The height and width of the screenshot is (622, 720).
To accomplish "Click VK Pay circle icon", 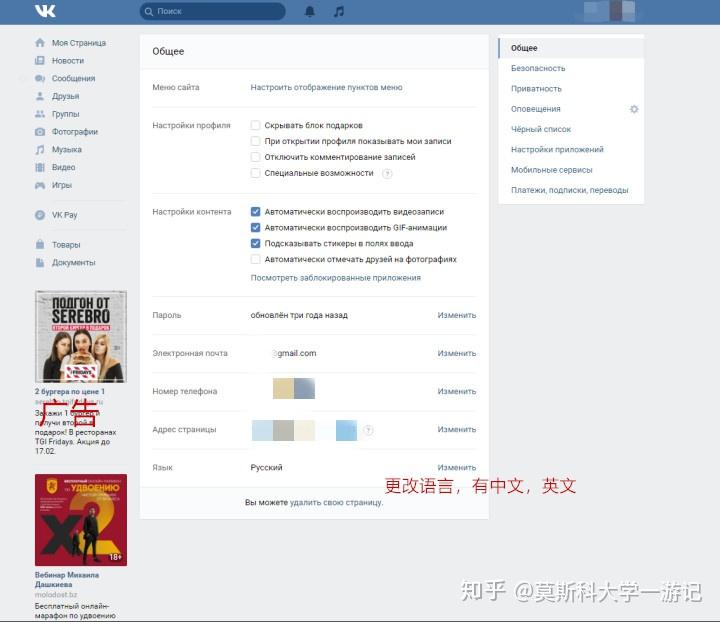I will click(x=40, y=215).
